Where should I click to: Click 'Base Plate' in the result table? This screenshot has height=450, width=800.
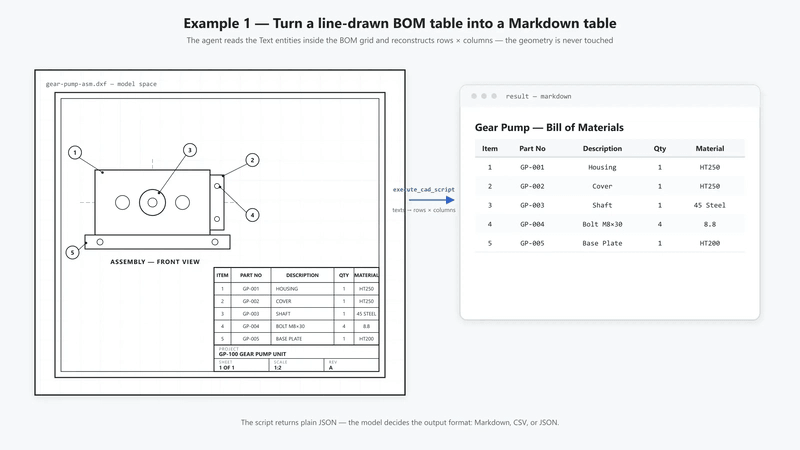(x=602, y=243)
